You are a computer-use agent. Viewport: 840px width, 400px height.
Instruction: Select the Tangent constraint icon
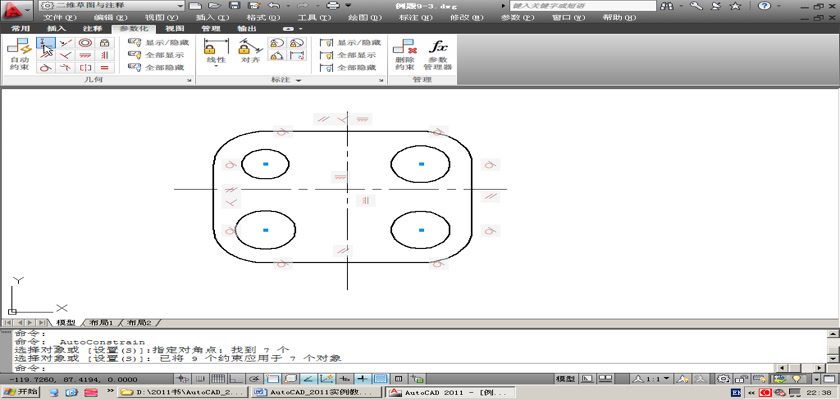[46, 67]
